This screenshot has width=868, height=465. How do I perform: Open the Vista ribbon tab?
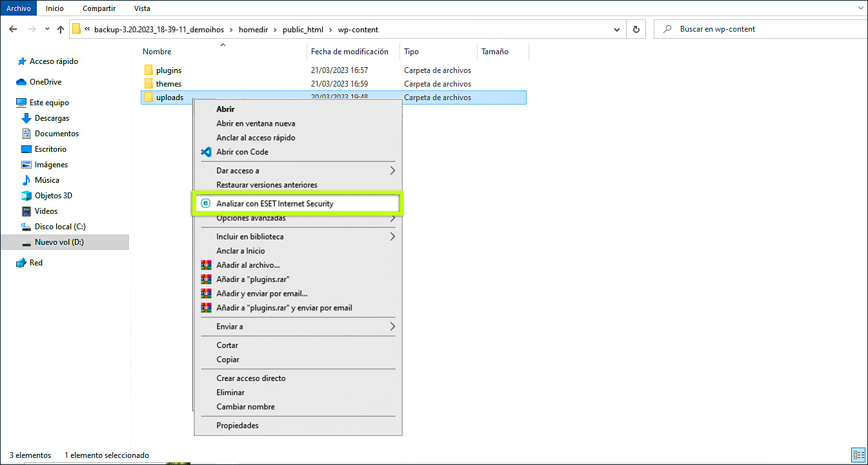point(142,8)
